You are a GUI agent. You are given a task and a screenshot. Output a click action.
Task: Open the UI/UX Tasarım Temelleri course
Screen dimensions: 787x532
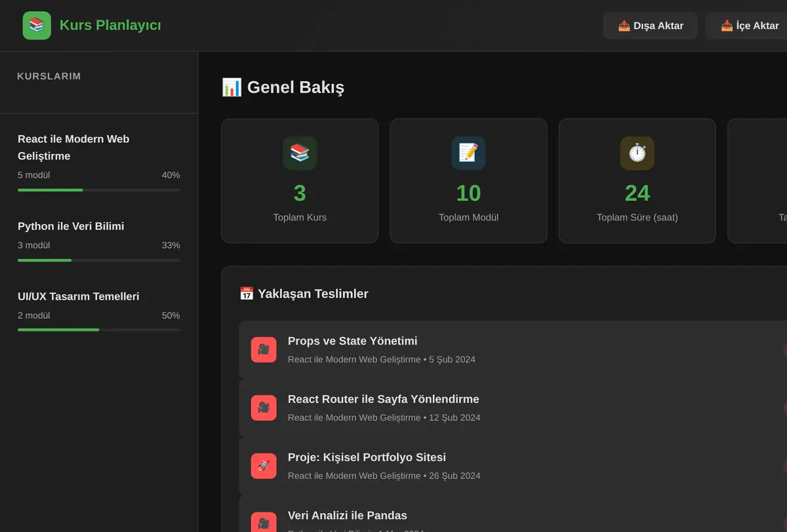click(x=99, y=312)
